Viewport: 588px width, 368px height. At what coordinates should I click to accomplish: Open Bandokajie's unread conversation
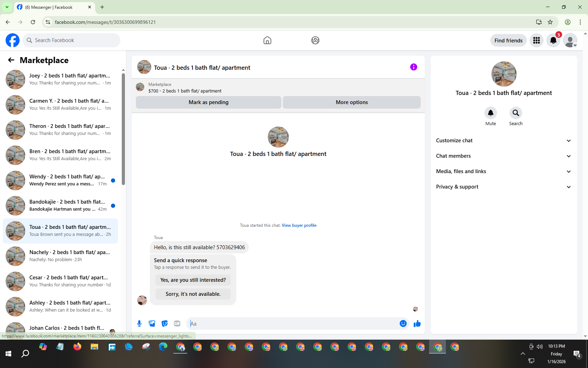coord(60,206)
